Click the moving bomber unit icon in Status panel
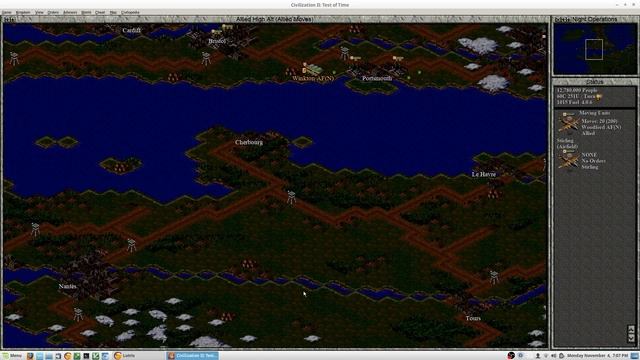 (x=569, y=123)
